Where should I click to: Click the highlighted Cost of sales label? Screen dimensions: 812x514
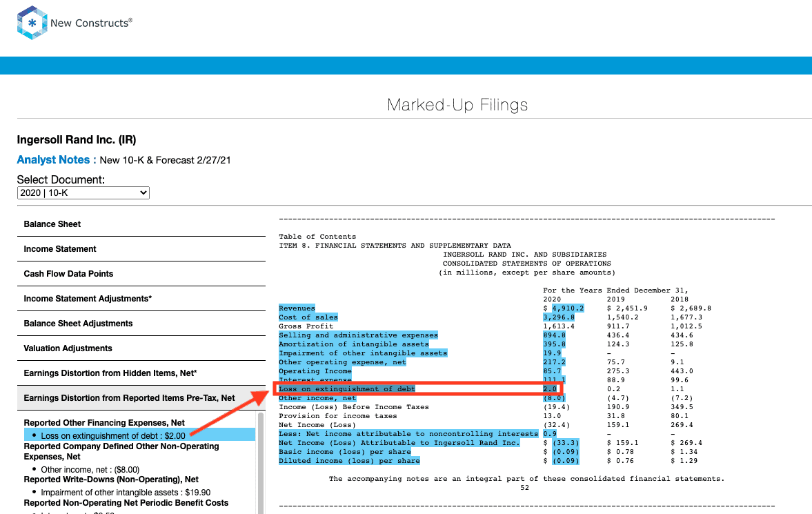tap(308, 317)
